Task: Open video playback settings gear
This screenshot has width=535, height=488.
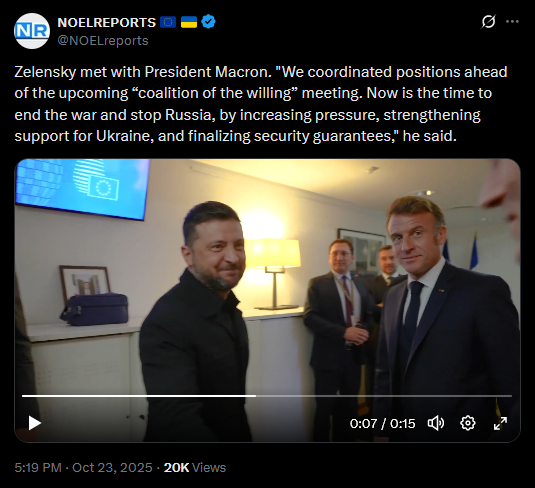Action: click(467, 423)
